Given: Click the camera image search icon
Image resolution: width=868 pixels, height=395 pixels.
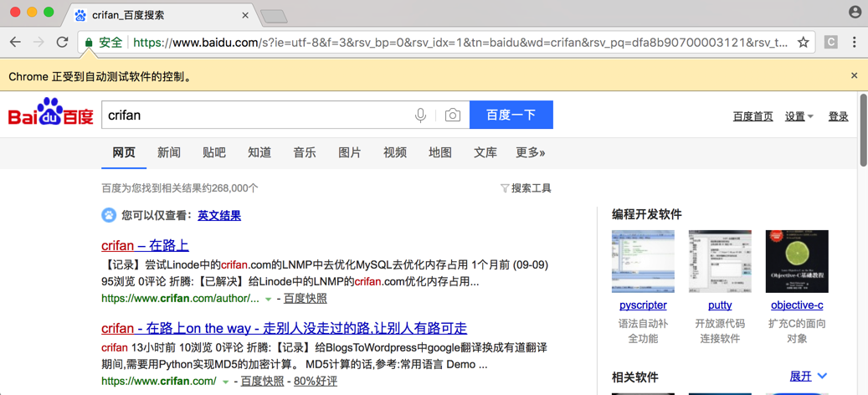Looking at the screenshot, I should (x=452, y=115).
